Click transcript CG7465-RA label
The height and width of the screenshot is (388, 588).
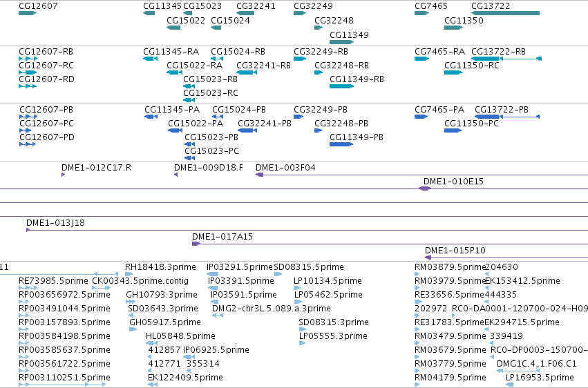(440, 51)
